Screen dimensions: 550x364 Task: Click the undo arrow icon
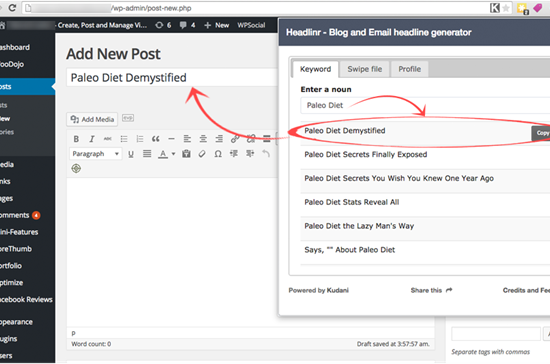pos(266,154)
